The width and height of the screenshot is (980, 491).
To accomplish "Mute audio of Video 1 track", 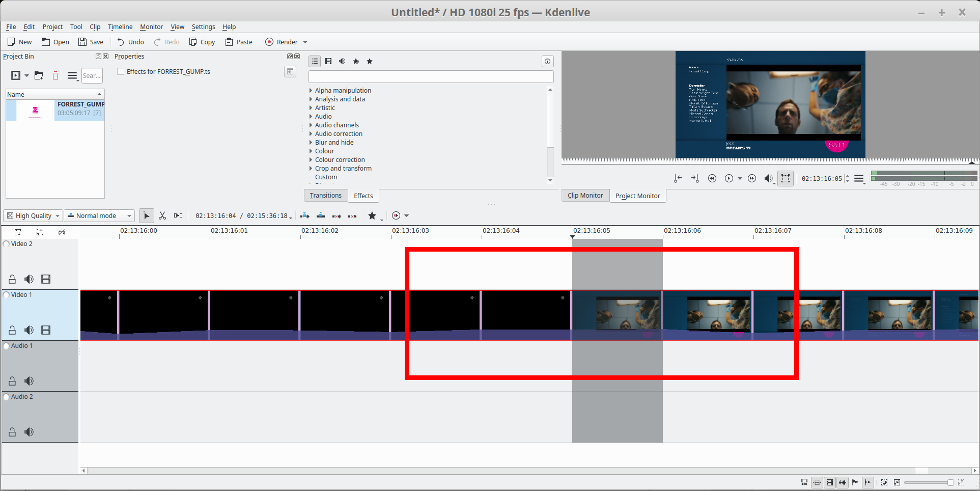I will click(29, 330).
